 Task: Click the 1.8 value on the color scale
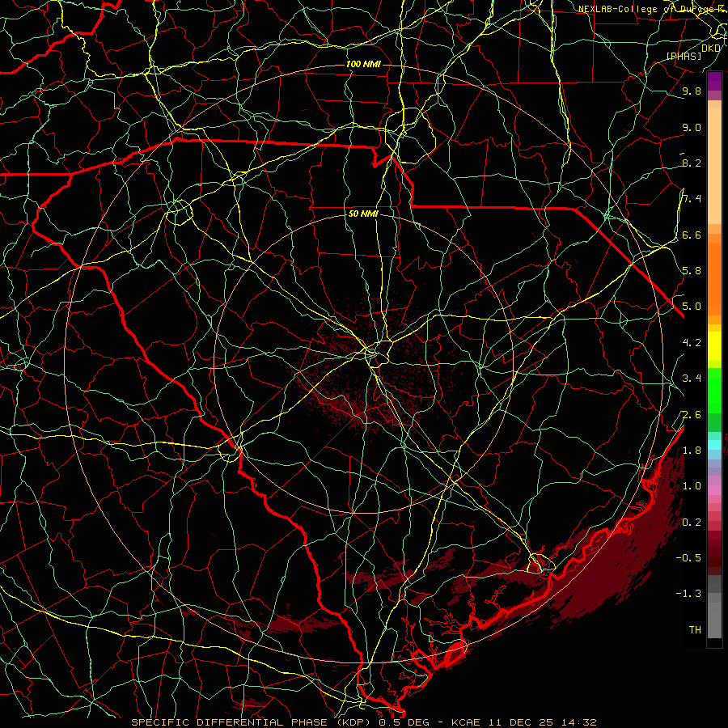[x=692, y=451]
